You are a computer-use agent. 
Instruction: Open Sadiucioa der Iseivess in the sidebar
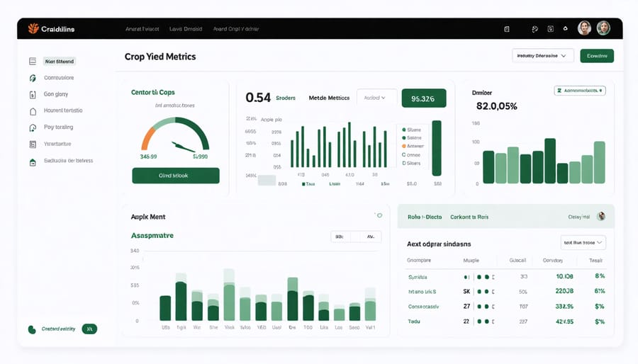[x=68, y=161]
